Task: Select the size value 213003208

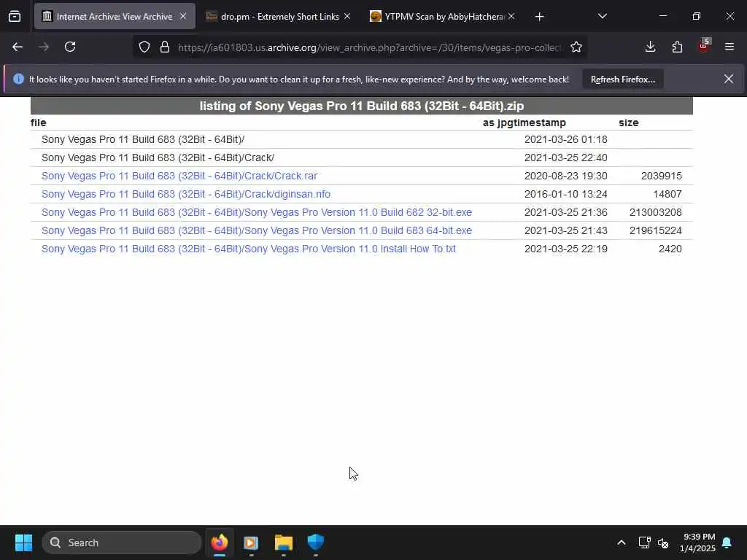Action: click(x=656, y=212)
